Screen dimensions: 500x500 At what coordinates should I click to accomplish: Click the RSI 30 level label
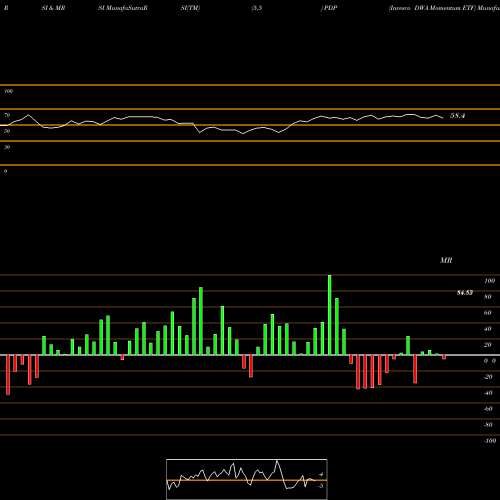(7, 147)
